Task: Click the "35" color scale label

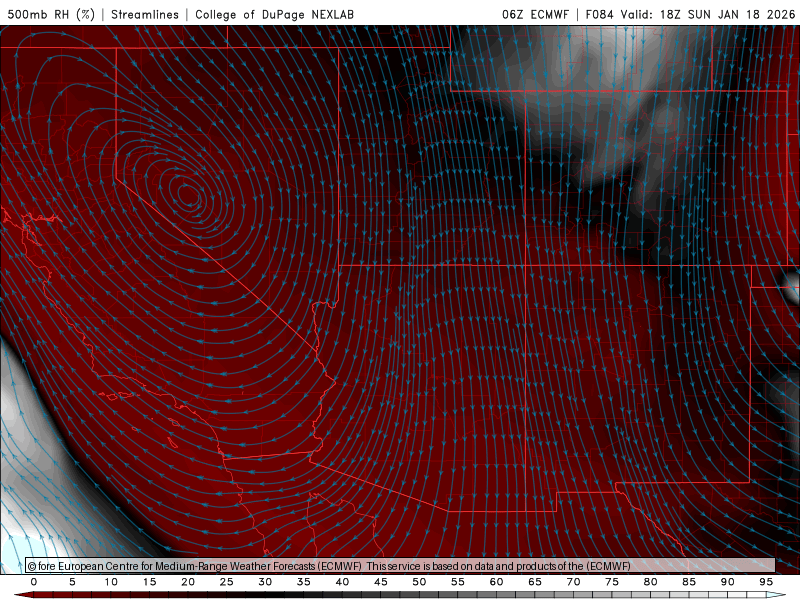Action: [304, 582]
